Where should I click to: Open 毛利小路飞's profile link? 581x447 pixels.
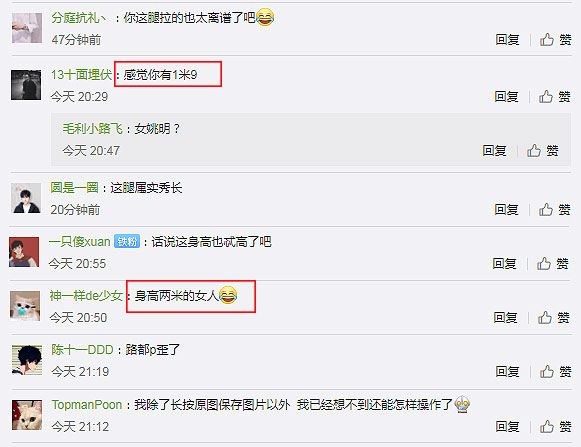pos(93,129)
